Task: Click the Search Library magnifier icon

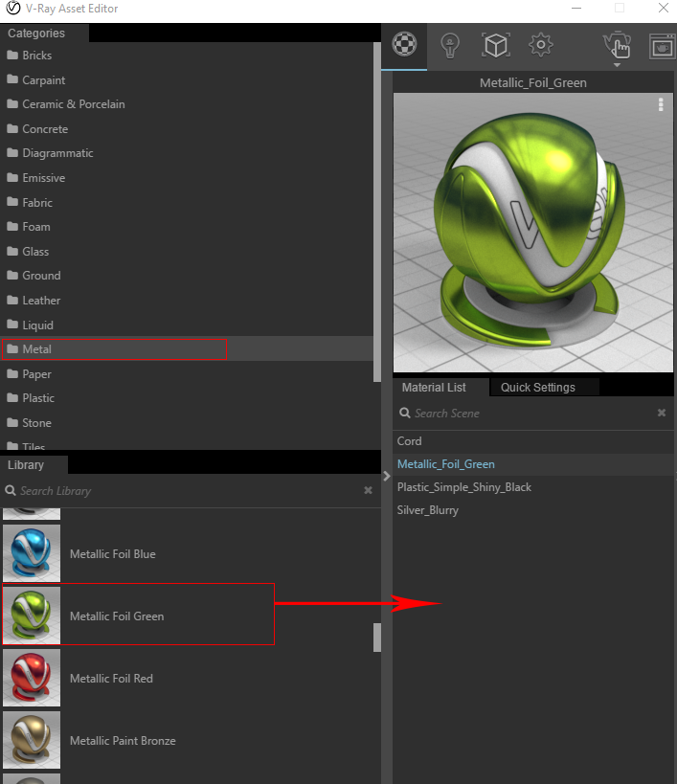Action: 10,490
